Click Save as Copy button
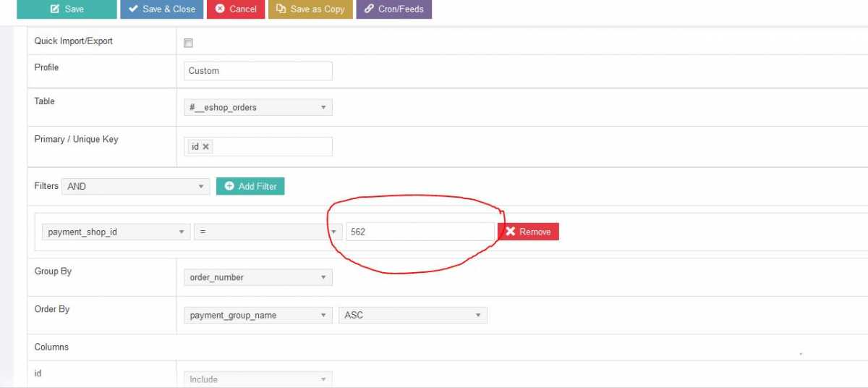This screenshot has width=868, height=388. [x=310, y=9]
